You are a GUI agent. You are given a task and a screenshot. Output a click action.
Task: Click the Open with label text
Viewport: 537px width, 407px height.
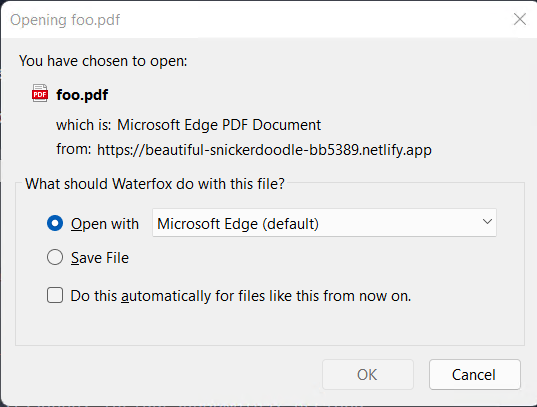(105, 224)
